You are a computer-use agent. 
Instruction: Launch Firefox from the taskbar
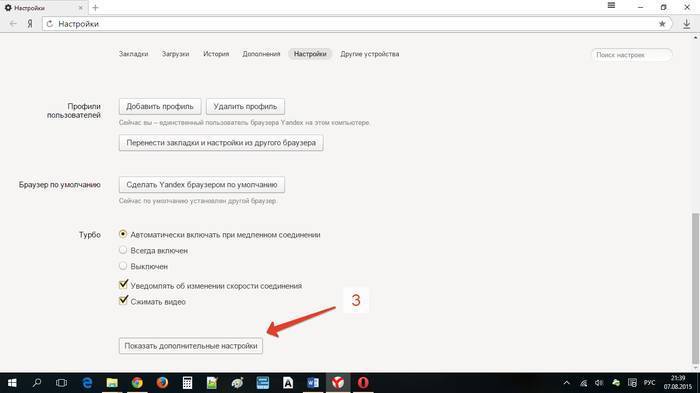pyautogui.click(x=162, y=383)
